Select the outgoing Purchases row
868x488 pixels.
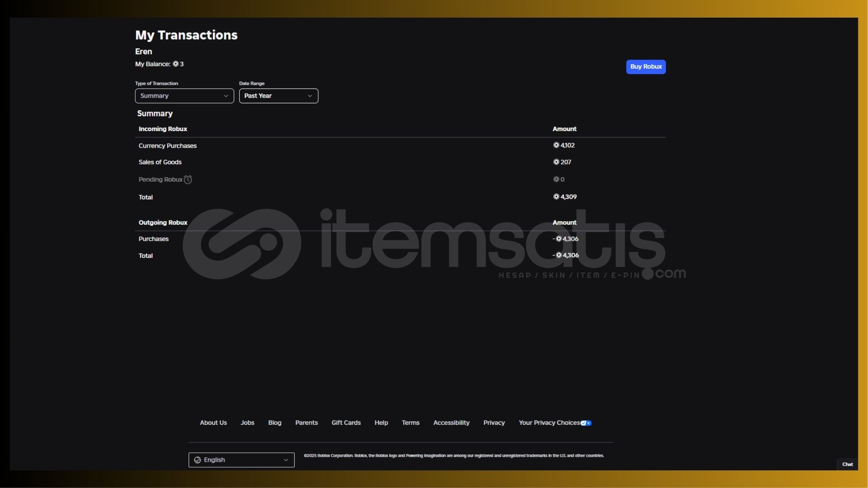401,239
